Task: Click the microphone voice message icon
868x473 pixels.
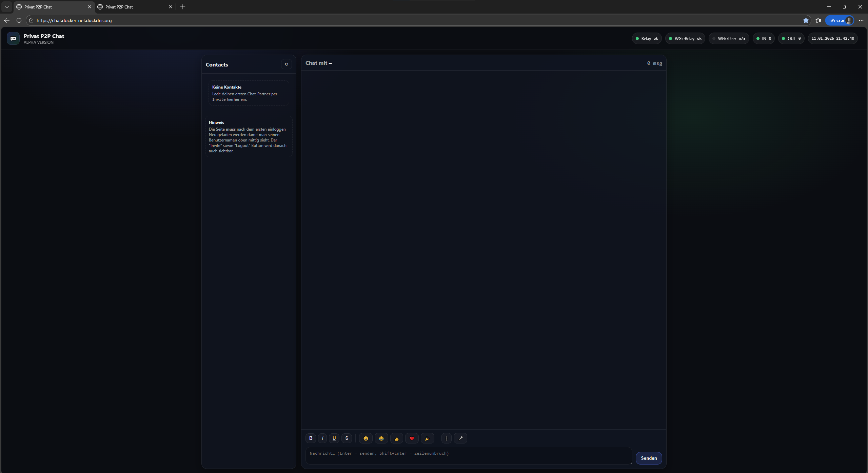Action: 460,438
